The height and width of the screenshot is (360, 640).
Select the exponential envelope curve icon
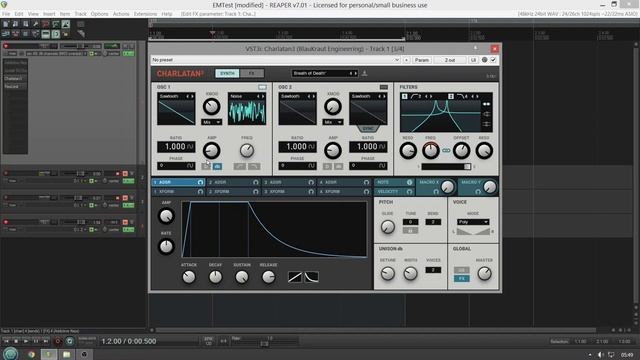311,277
